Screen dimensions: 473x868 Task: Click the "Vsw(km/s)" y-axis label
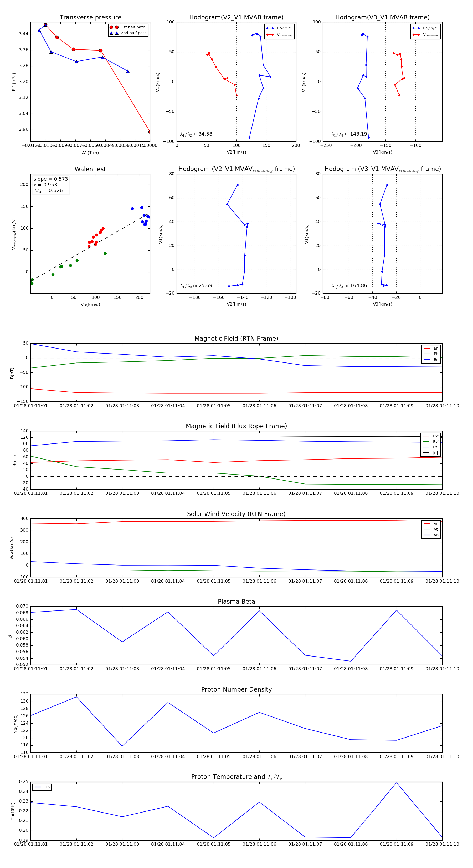[x=12, y=548]
